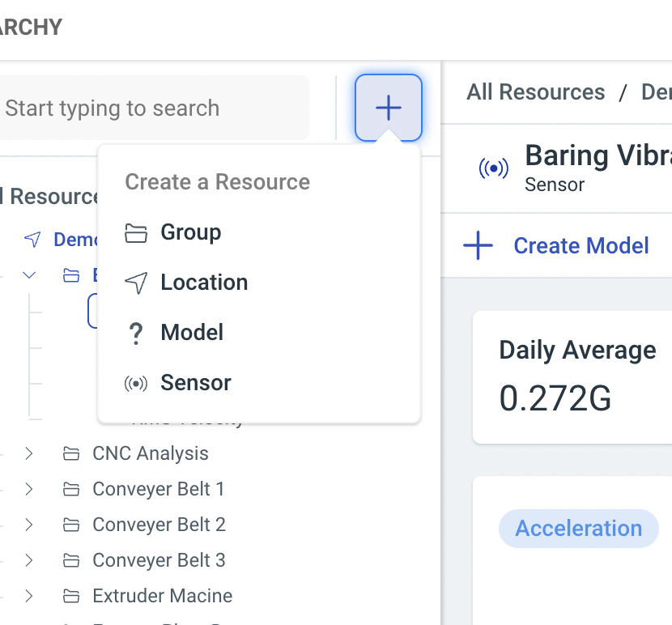672x625 pixels.
Task: Choose Sensor from Create a Resource menu
Action: coord(259,382)
